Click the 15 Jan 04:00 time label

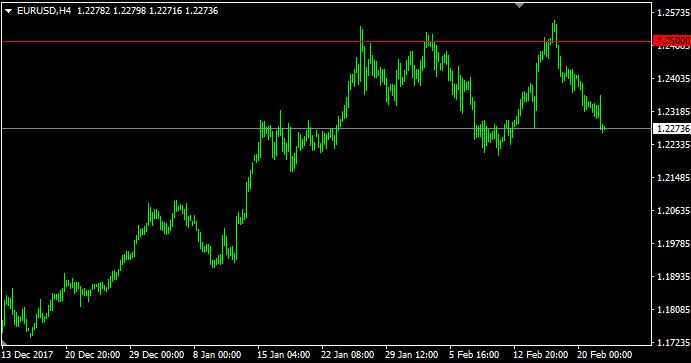click(284, 355)
